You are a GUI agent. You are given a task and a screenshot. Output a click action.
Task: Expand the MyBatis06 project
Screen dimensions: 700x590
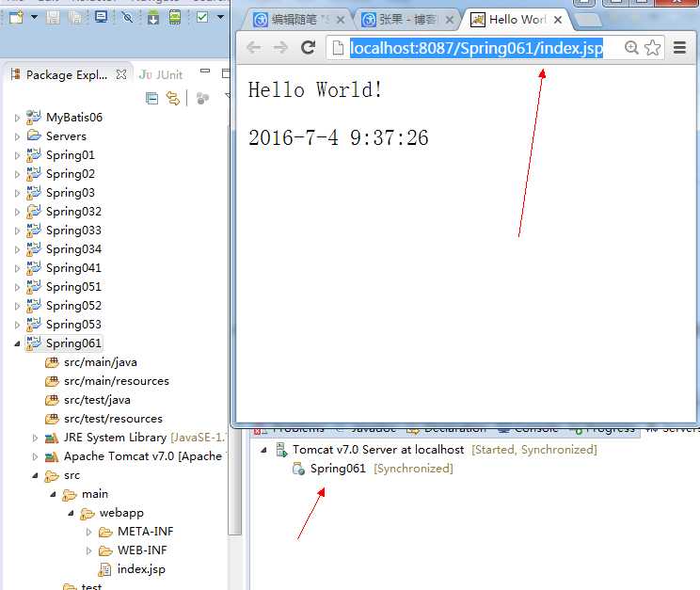point(17,118)
